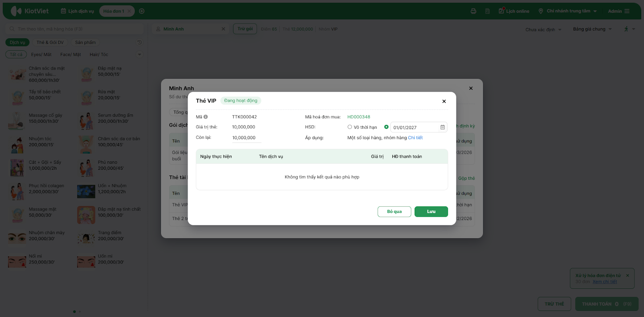Click the TRỪ THẺ button
644x317 pixels.
(554, 304)
